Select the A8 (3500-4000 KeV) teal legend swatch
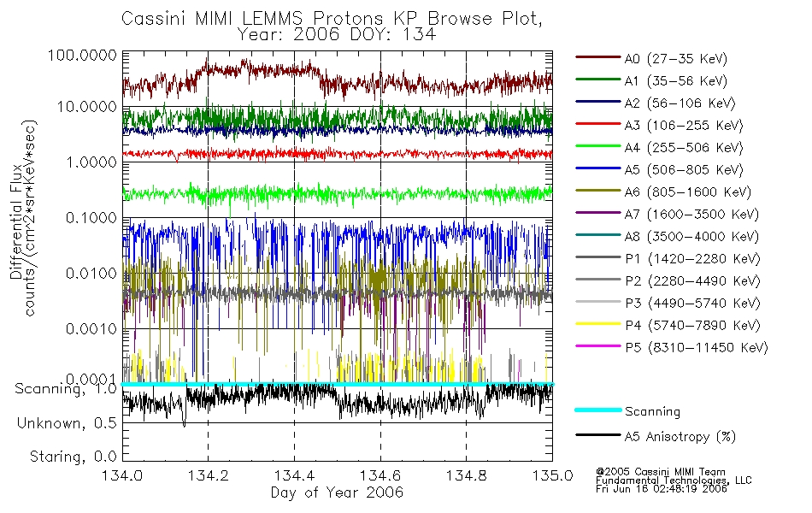The image size is (812, 513). click(598, 235)
